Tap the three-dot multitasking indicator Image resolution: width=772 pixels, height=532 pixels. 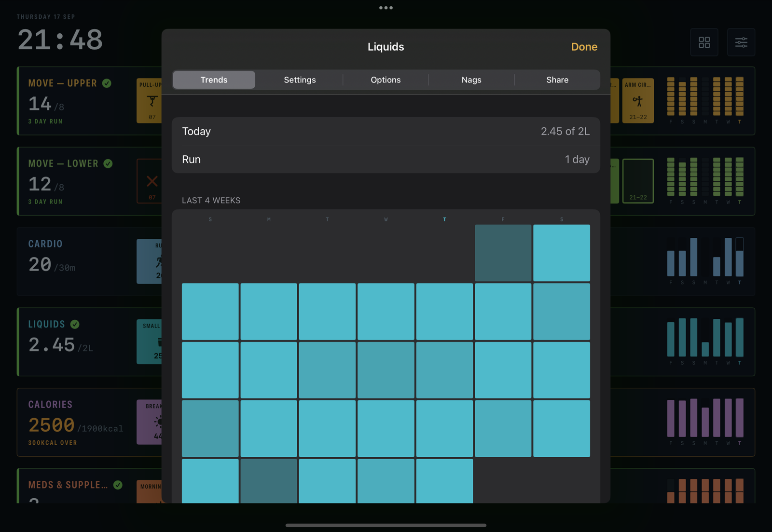point(386,8)
